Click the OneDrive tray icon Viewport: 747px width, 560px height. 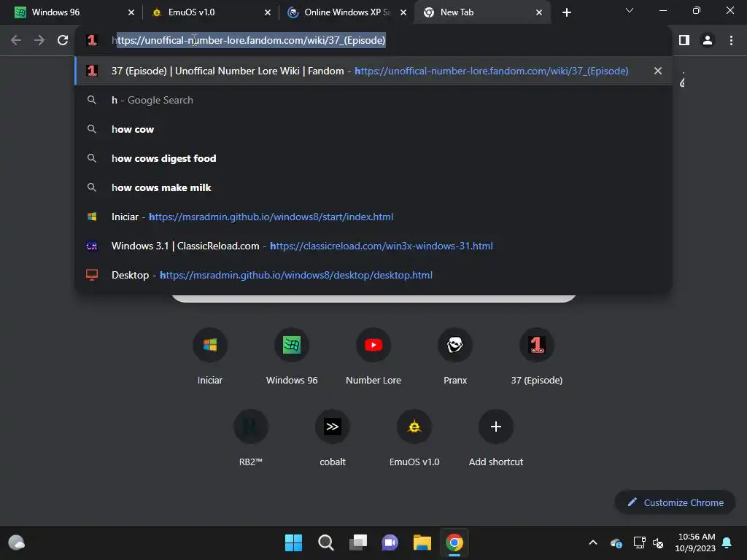click(616, 542)
